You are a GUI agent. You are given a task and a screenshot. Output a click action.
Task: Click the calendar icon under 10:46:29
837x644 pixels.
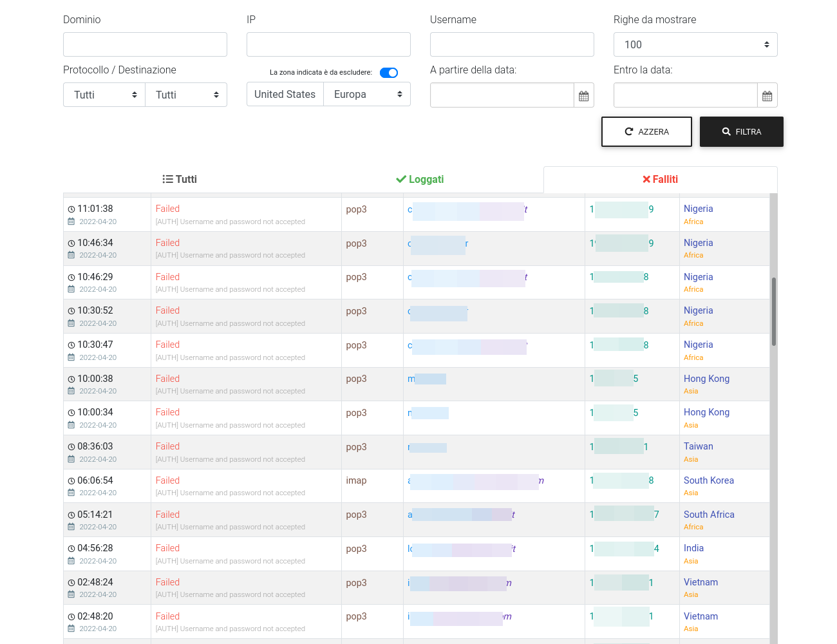[71, 289]
